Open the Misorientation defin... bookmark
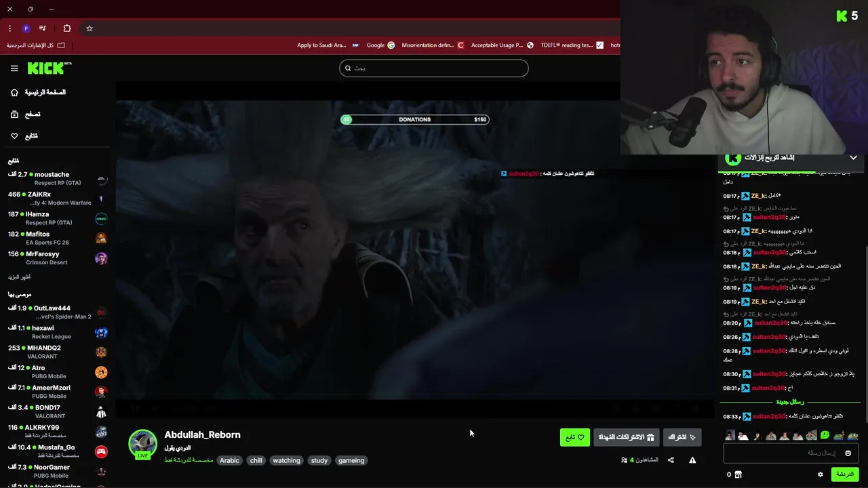 tap(433, 45)
